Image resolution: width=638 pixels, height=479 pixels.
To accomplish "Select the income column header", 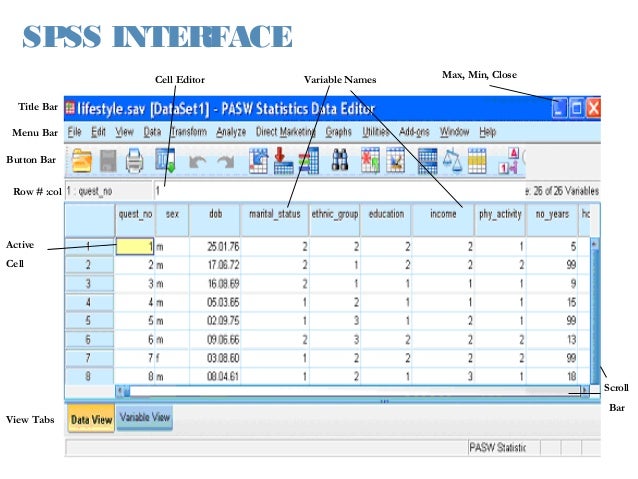I will coord(443,219).
